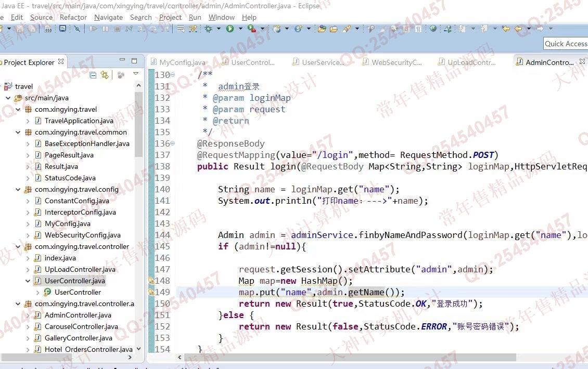Screen dimensions: 588x369
Task: Click the Run Last Tool icon
Action: (252, 29)
